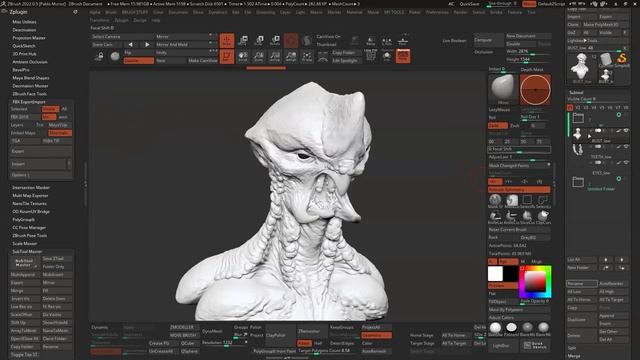Set FBX export scope to All

point(65,109)
